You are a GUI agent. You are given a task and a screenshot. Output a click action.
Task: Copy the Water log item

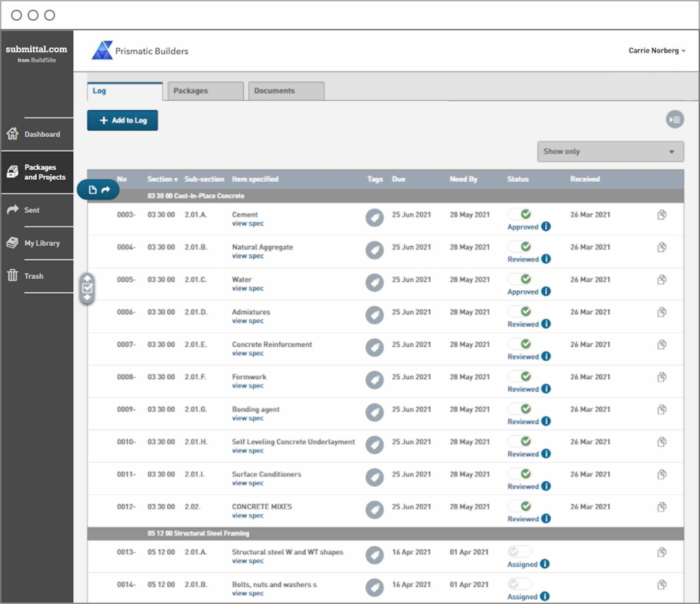(662, 280)
